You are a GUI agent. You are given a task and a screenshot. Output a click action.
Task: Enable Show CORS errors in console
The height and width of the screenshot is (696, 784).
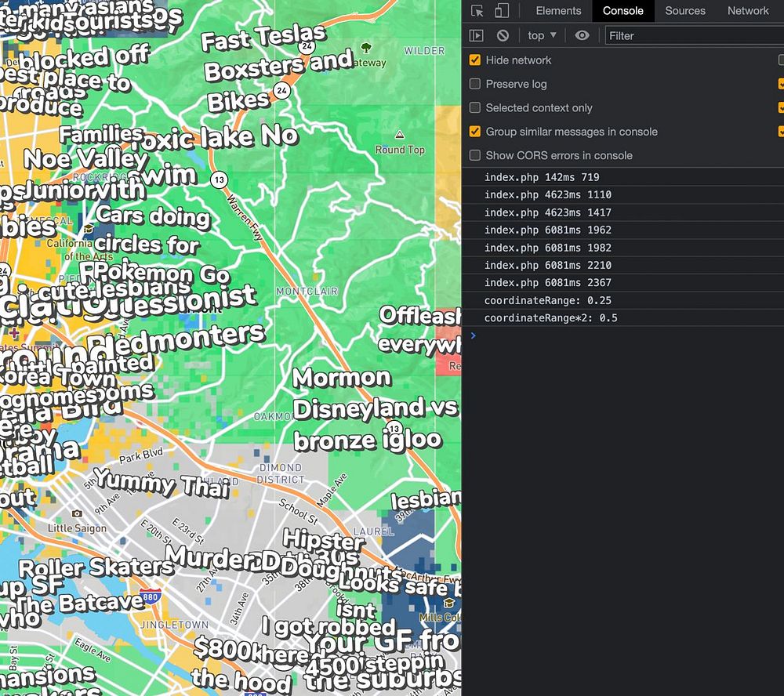[475, 155]
